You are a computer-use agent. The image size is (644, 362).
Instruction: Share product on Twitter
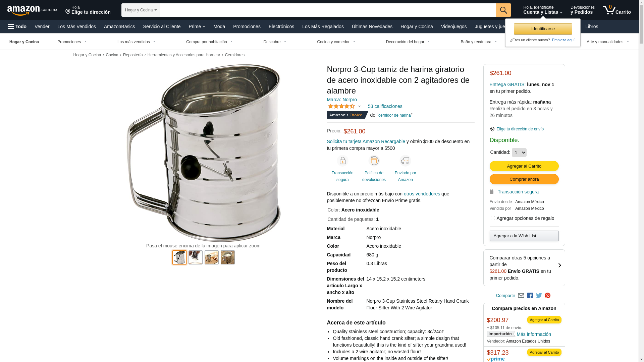(539, 296)
